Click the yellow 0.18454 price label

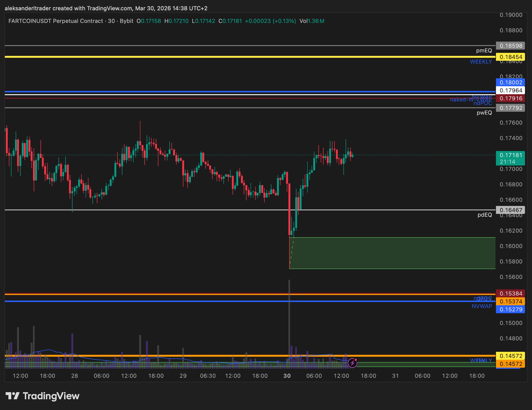(x=510, y=57)
